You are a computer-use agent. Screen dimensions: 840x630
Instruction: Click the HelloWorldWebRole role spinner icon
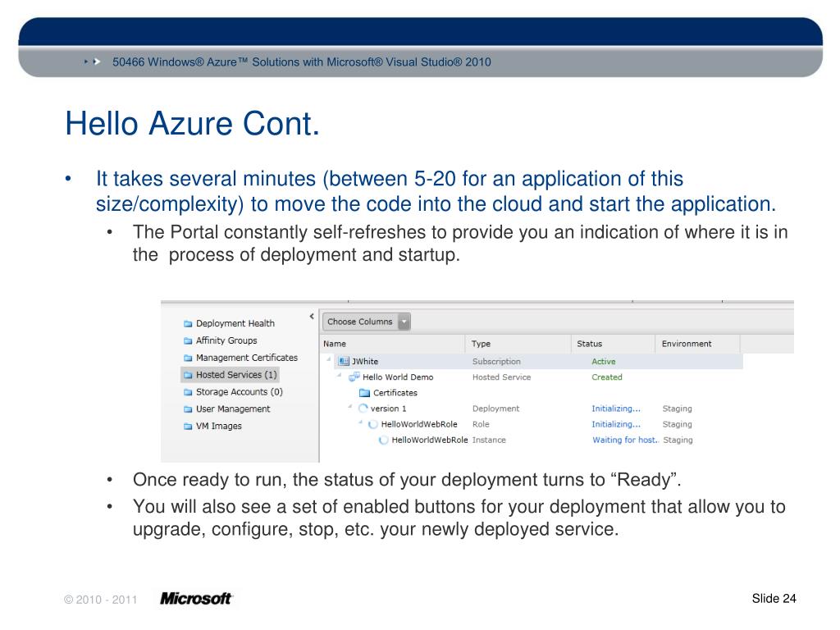[x=373, y=424]
